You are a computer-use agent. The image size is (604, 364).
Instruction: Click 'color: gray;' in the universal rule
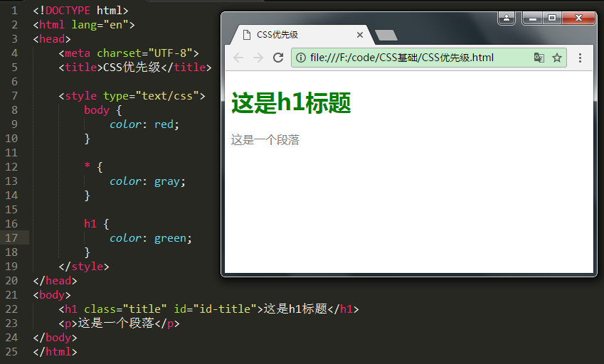coord(147,181)
